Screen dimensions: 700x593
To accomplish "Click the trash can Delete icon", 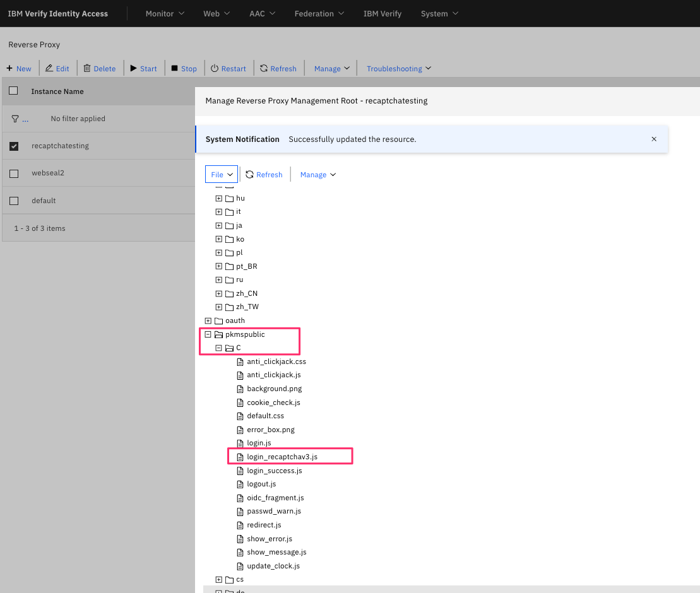I will [x=87, y=68].
